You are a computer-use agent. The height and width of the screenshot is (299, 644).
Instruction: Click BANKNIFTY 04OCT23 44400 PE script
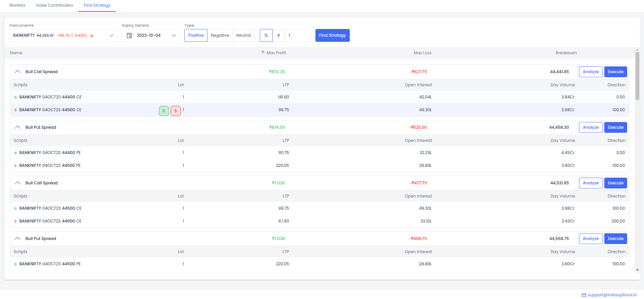click(x=50, y=153)
